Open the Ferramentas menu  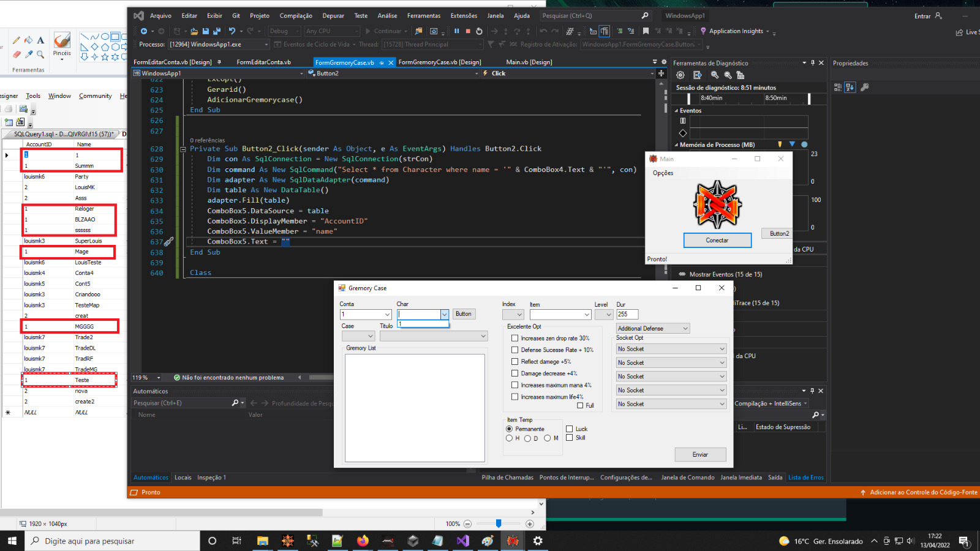click(424, 16)
